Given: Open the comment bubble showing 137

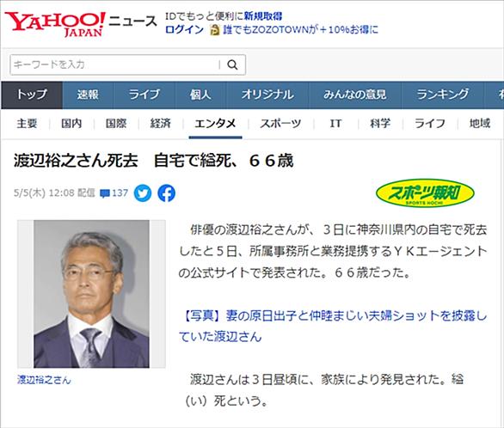Looking at the screenshot, I should (x=114, y=193).
